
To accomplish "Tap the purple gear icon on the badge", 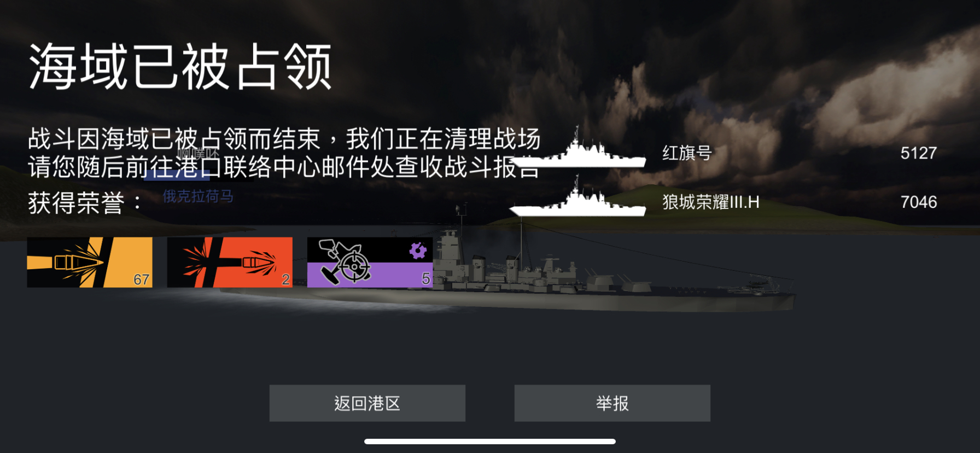I will 418,251.
